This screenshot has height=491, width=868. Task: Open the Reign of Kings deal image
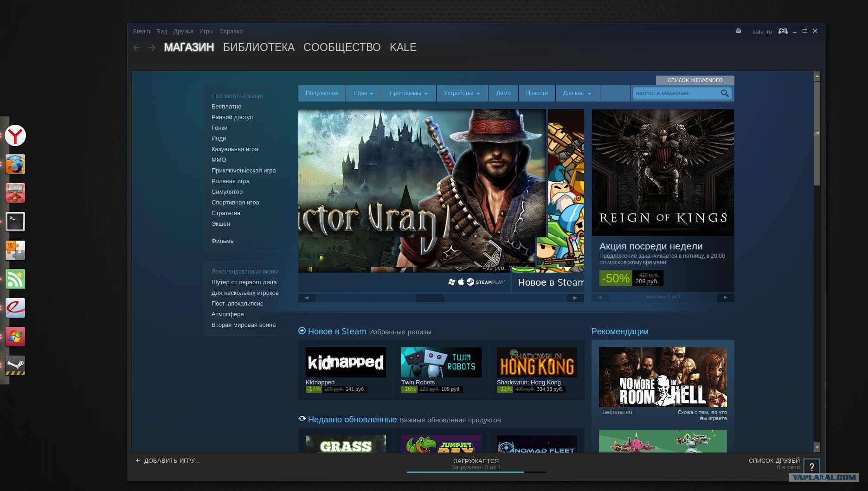click(663, 172)
